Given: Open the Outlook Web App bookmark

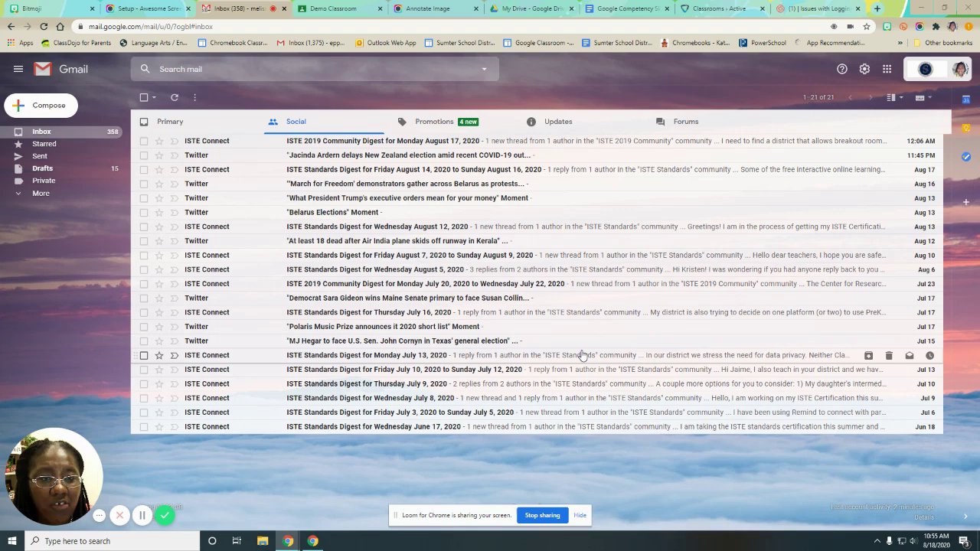Looking at the screenshot, I should (x=386, y=43).
